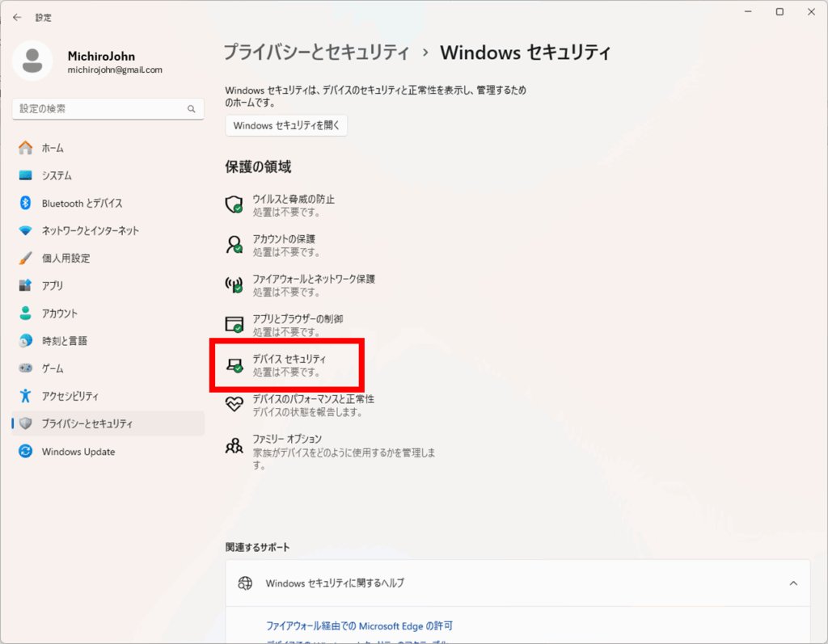Click Windows セキュリティに関するヘルプ header text
The image size is (828, 644).
coord(335,583)
